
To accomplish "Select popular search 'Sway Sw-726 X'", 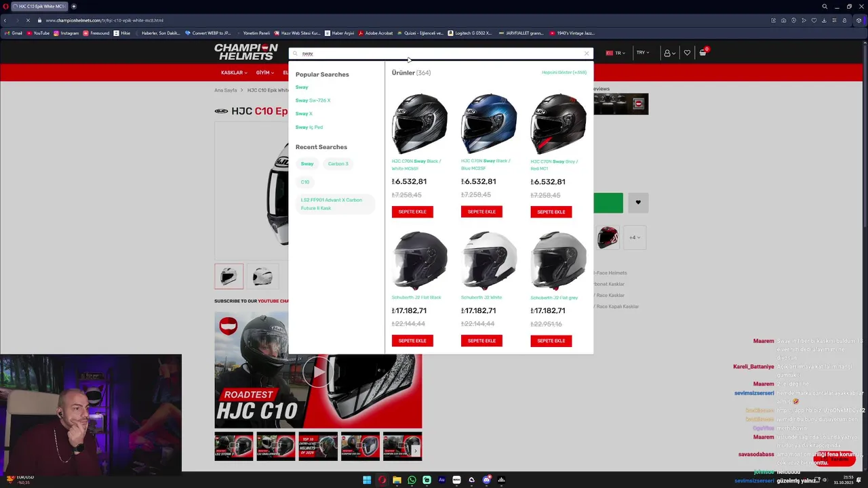I will pyautogui.click(x=313, y=100).
